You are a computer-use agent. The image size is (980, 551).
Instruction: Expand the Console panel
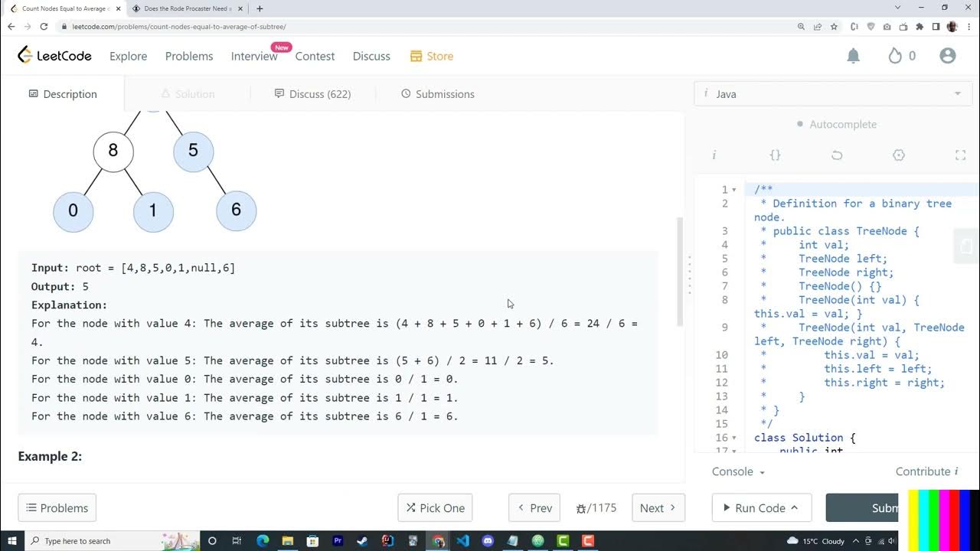point(738,471)
